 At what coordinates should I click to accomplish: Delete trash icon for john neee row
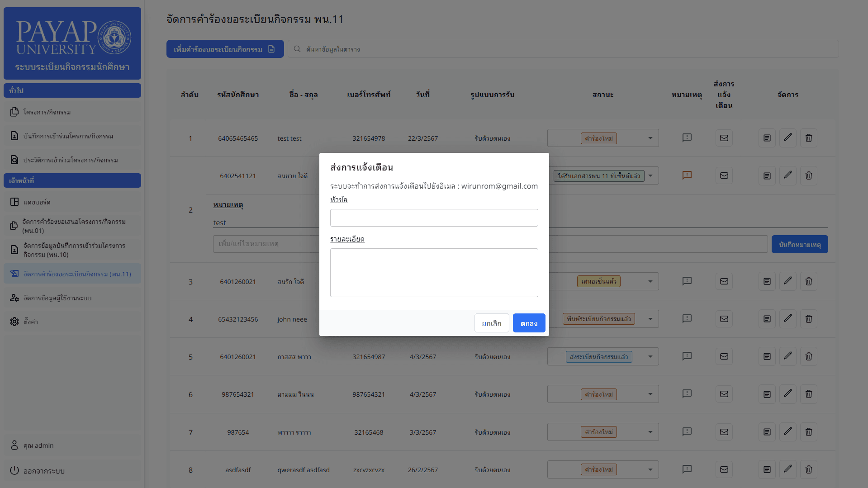click(808, 319)
